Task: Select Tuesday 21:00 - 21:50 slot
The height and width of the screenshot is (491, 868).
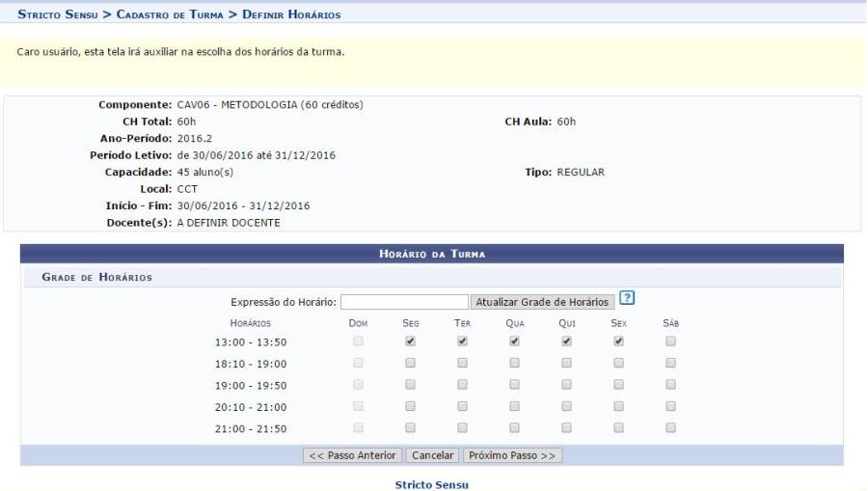Action: point(463,427)
